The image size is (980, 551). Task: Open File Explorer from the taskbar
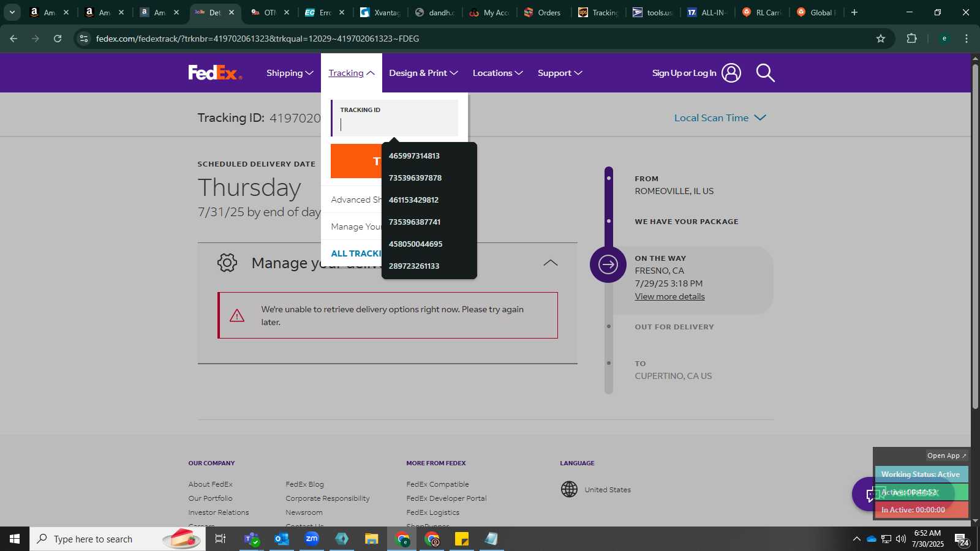coord(371,539)
